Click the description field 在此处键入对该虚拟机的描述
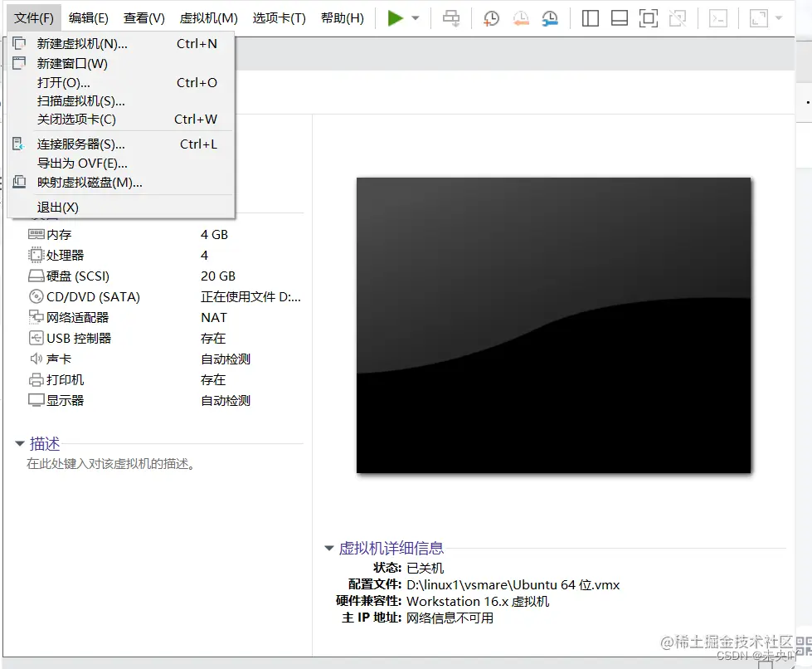The width and height of the screenshot is (812, 669). pos(111,464)
